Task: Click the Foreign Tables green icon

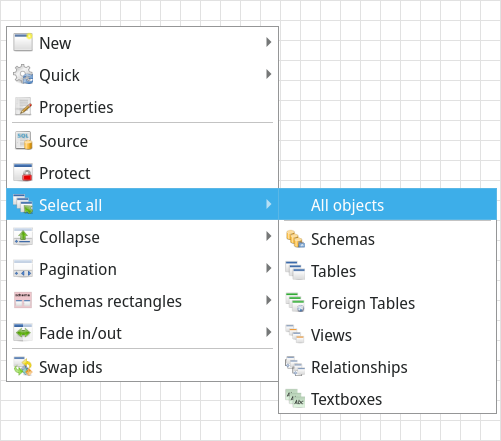Action: coord(295,303)
